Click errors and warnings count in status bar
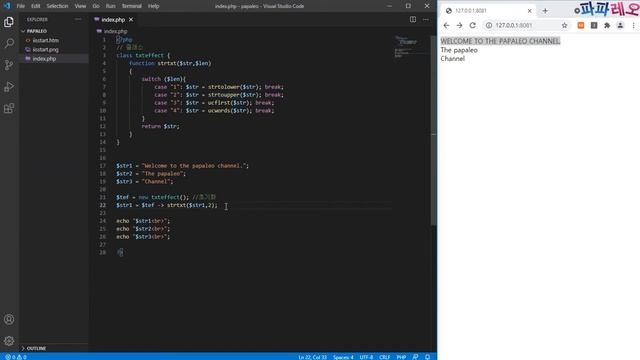This screenshot has height=360, width=640. tap(16, 357)
